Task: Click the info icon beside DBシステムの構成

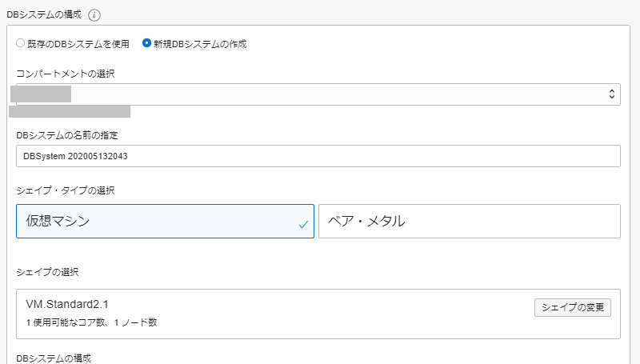Action: tap(95, 14)
